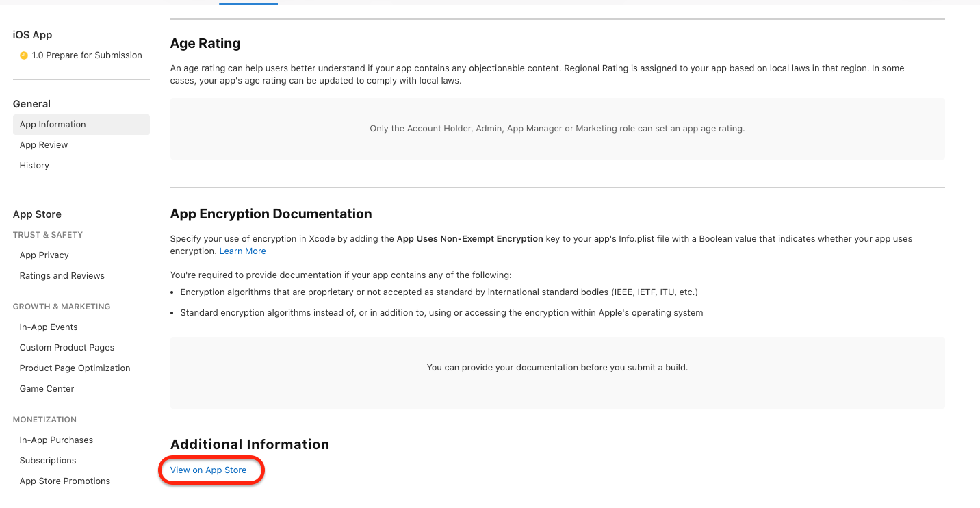Open In-App Purchases under Monetization
Image resolution: width=980 pixels, height=508 pixels.
coord(56,440)
